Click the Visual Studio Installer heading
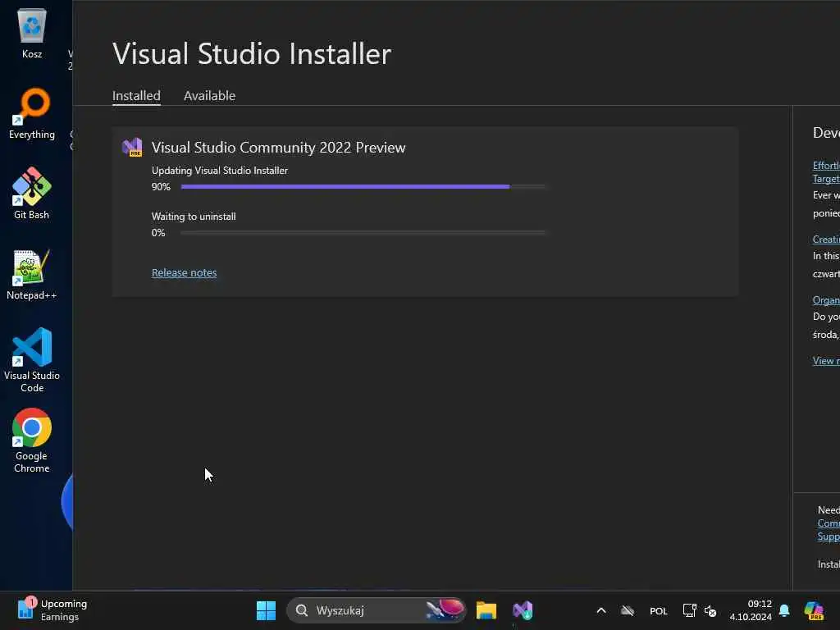Screen dimensions: 840x630 252,53
